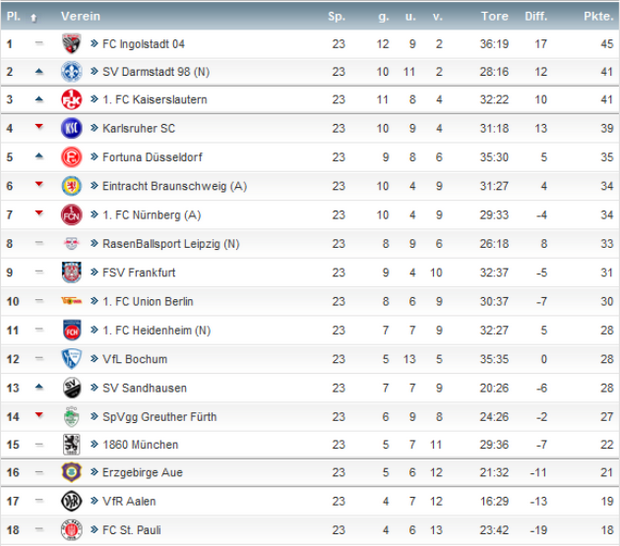Screen dimensions: 620x546
Task: Click the SV Darmstadt 98 club logo
Action: pyautogui.click(x=72, y=72)
